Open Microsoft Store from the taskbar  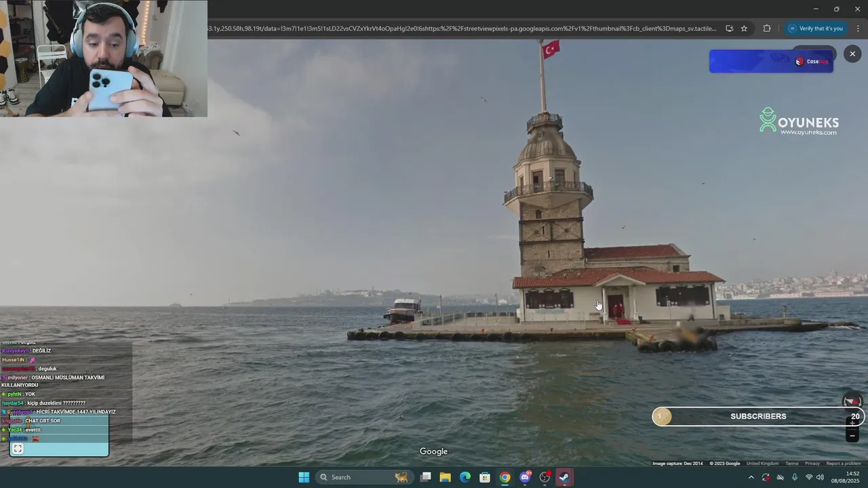(485, 477)
